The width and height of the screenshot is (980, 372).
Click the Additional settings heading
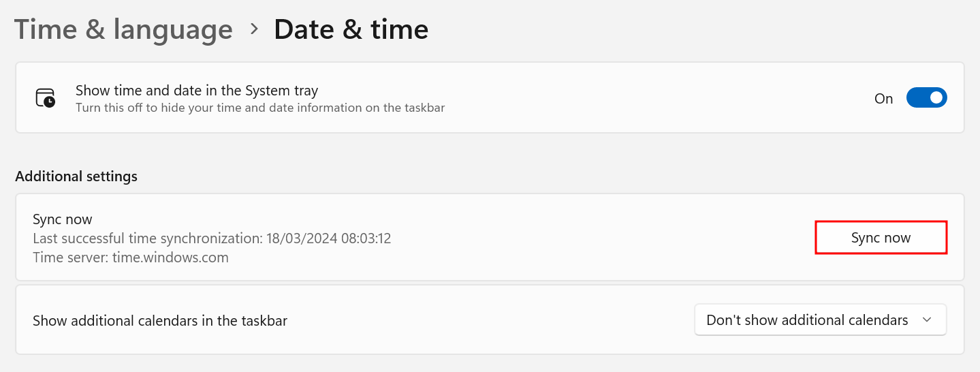point(76,176)
